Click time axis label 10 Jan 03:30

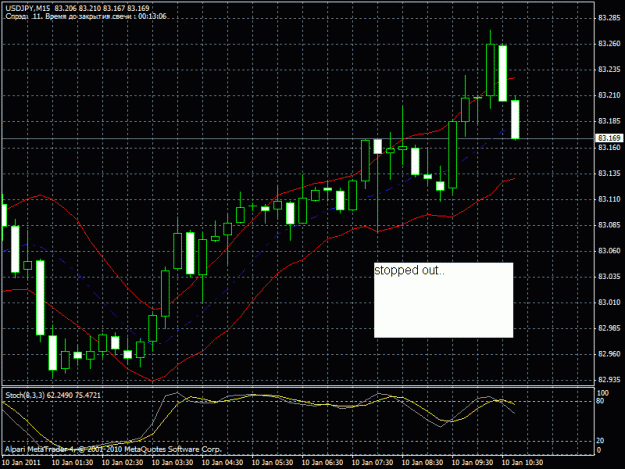[x=173, y=463]
